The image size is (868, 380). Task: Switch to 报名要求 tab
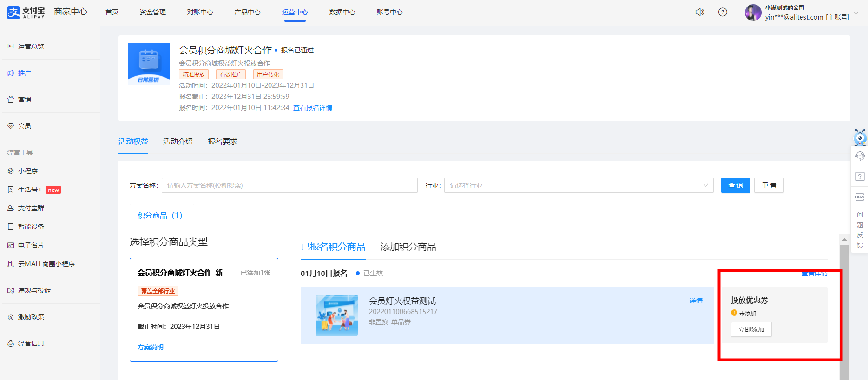(x=223, y=142)
